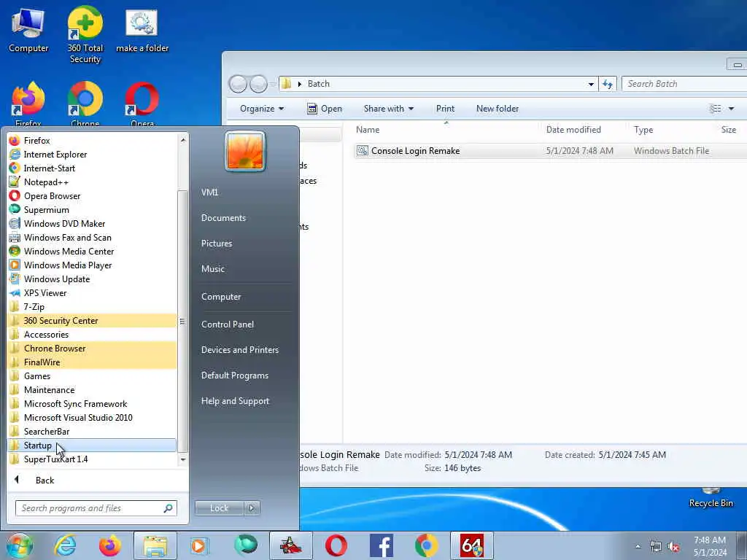Open Control Panel
This screenshot has width=747, height=560.
point(228,324)
